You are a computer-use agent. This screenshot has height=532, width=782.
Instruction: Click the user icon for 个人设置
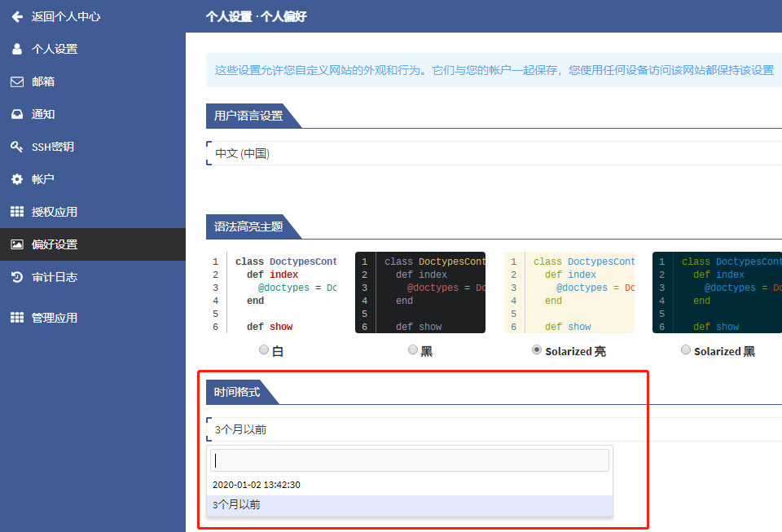tap(17, 49)
